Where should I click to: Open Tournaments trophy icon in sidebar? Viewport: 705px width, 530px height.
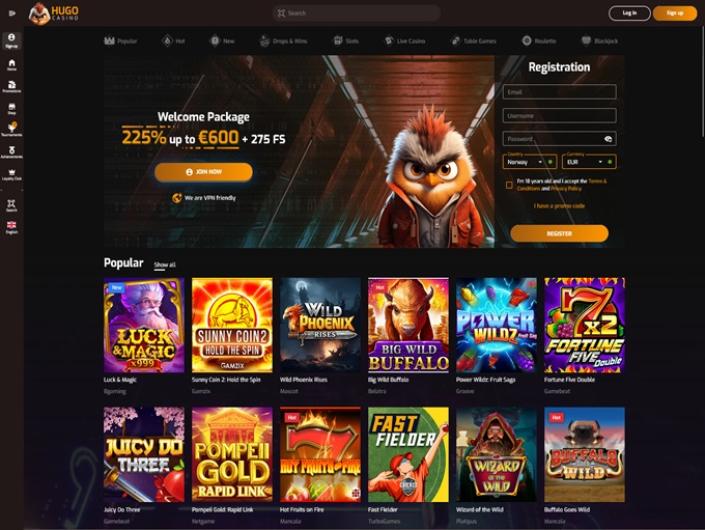(12, 129)
